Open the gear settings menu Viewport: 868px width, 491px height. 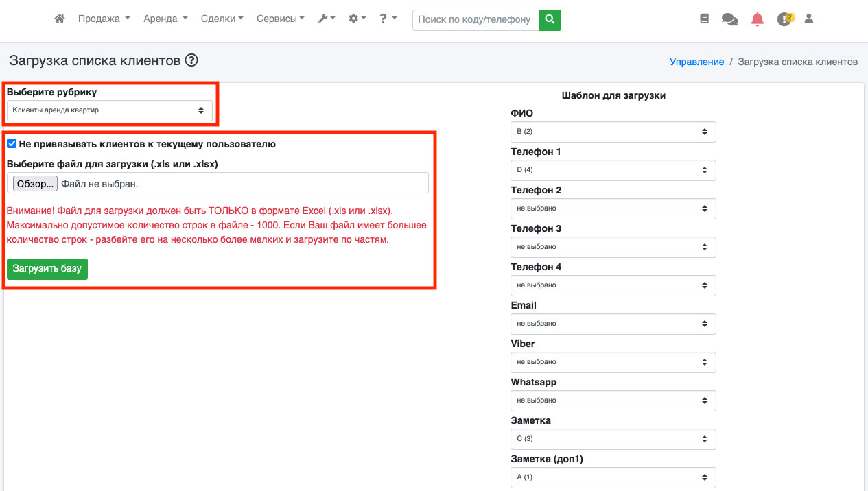tap(357, 19)
